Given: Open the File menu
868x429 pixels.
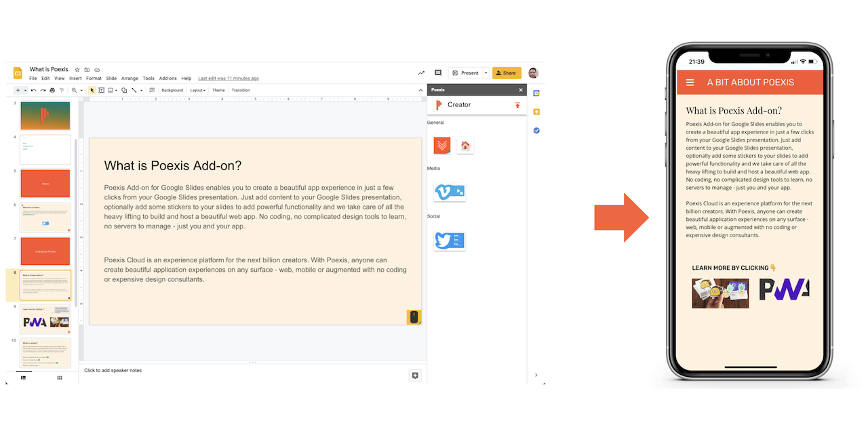Looking at the screenshot, I should [x=33, y=79].
